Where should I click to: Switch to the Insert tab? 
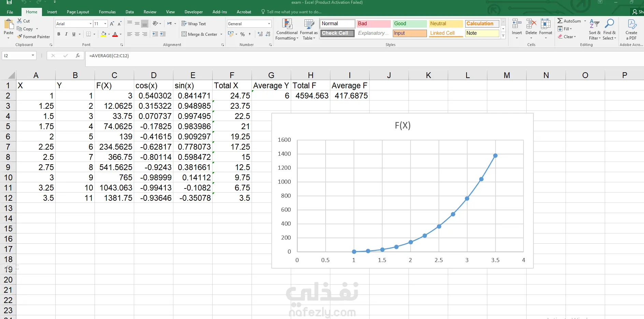52,12
